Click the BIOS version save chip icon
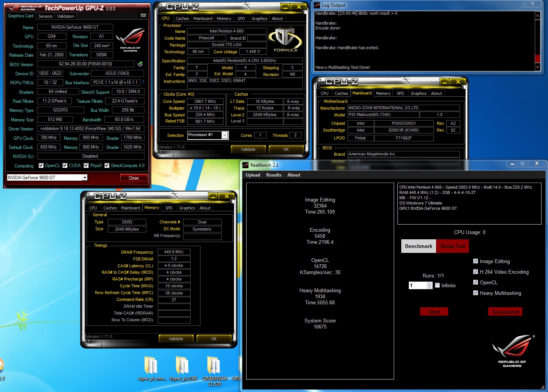Image resolution: width=548 pixels, height=392 pixels. [x=140, y=64]
